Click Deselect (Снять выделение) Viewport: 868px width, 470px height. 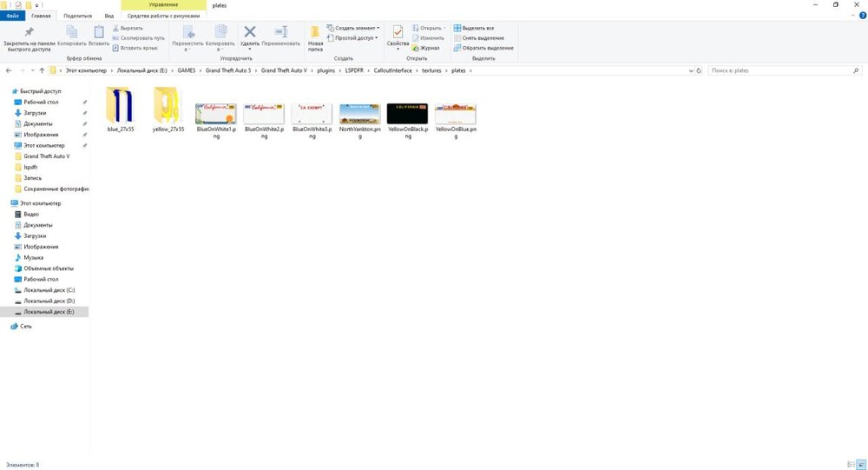tap(479, 37)
